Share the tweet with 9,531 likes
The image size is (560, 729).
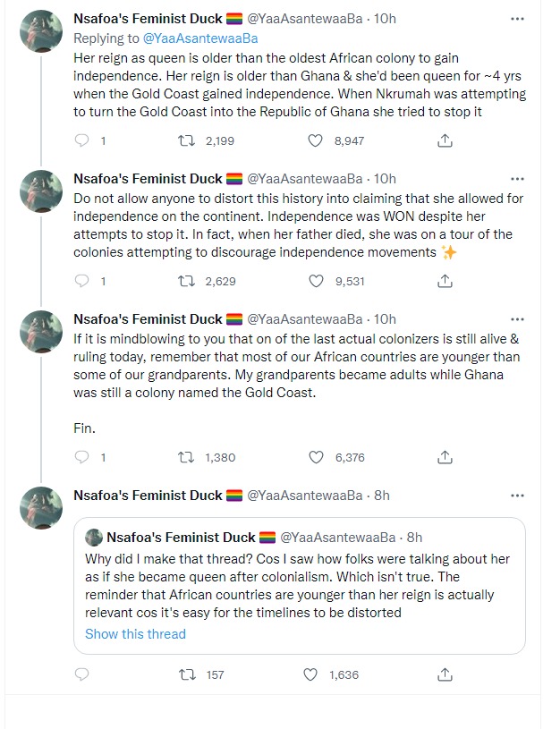(445, 281)
